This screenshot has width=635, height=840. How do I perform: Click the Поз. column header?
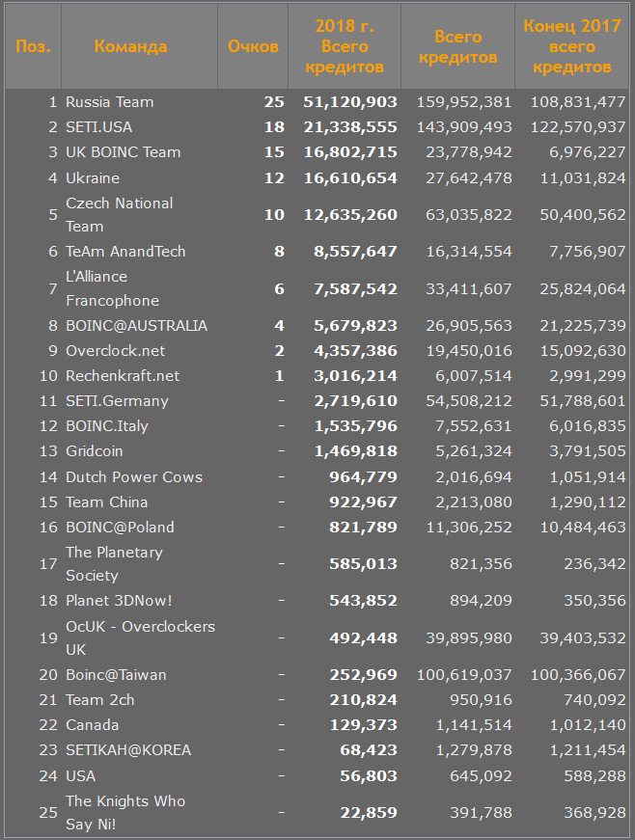tap(34, 46)
